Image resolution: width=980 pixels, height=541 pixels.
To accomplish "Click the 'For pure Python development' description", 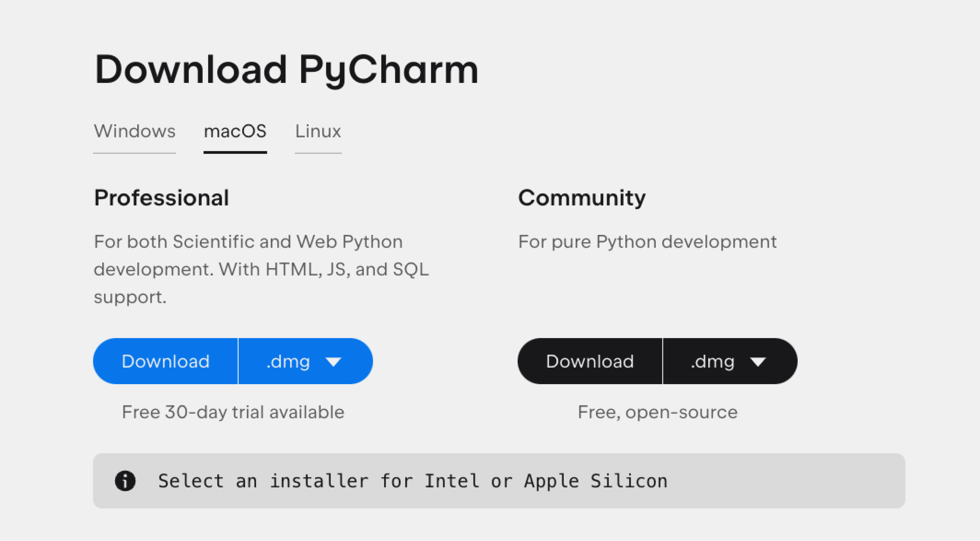I will (x=647, y=242).
